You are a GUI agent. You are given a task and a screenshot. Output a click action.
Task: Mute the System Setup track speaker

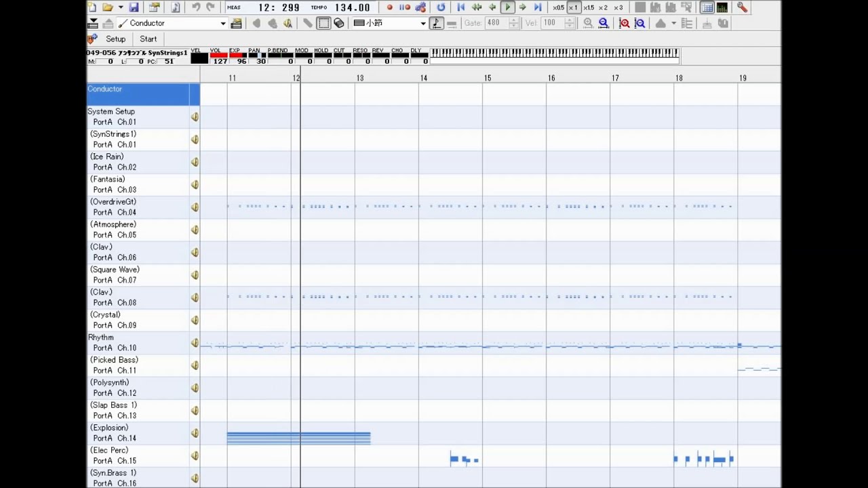click(x=195, y=117)
